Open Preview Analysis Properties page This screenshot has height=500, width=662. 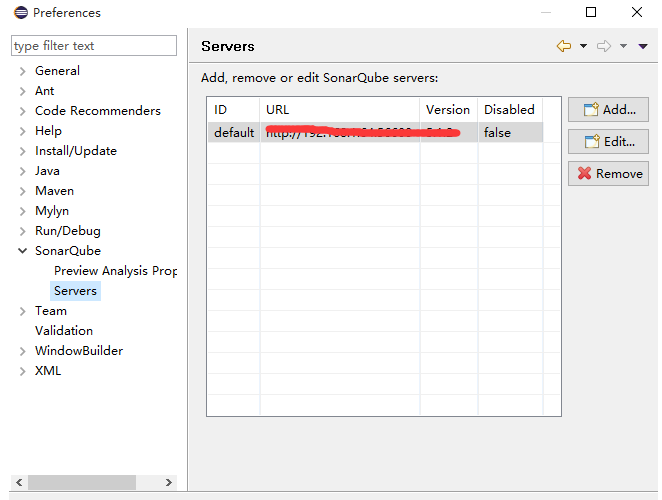[x=115, y=271]
